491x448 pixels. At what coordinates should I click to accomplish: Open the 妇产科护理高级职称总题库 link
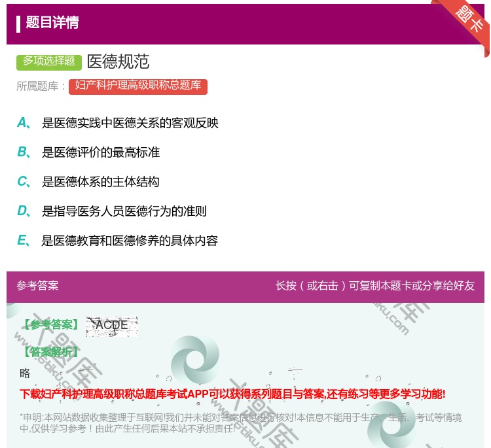click(x=138, y=86)
